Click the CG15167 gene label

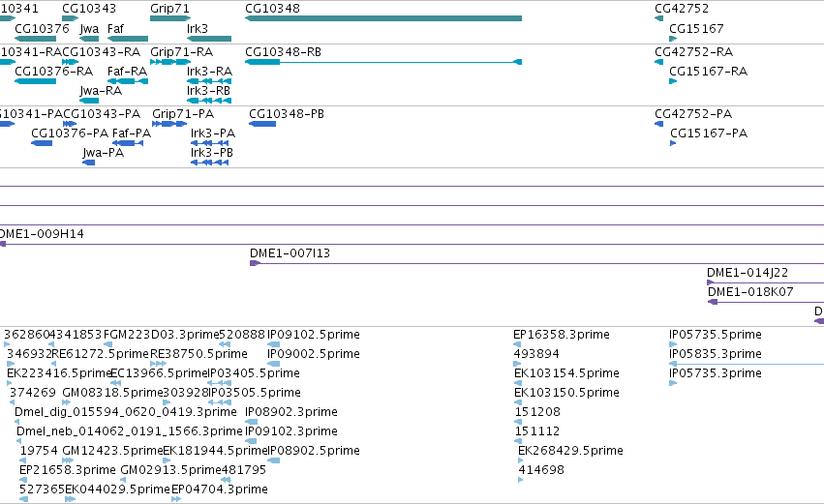(x=696, y=28)
